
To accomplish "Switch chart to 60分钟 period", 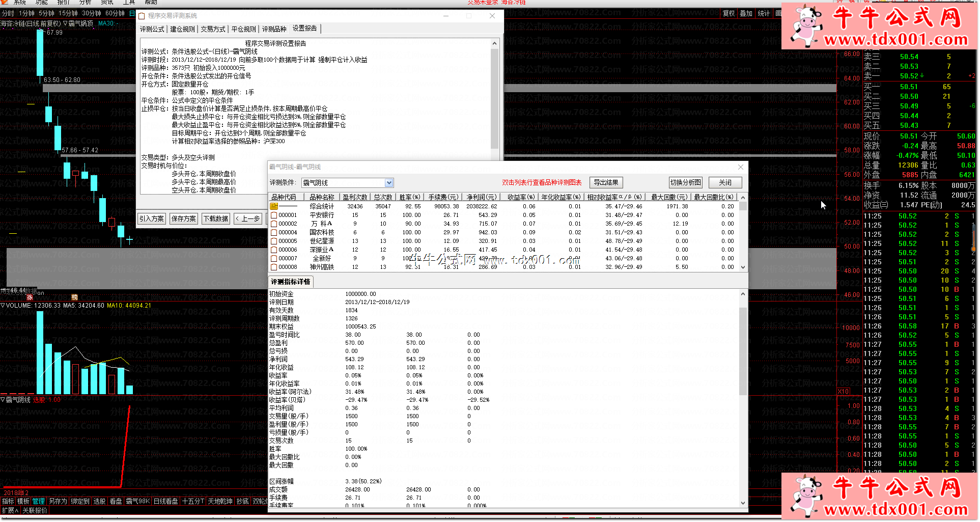I will click(x=115, y=13).
